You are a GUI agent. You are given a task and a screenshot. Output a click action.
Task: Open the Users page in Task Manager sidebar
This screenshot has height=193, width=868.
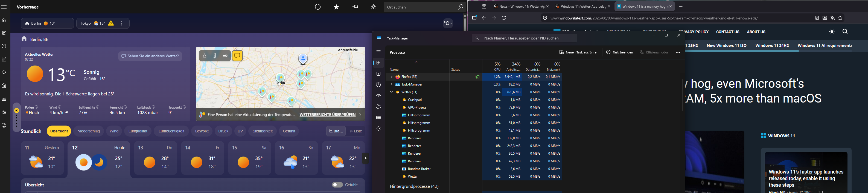[x=378, y=106]
